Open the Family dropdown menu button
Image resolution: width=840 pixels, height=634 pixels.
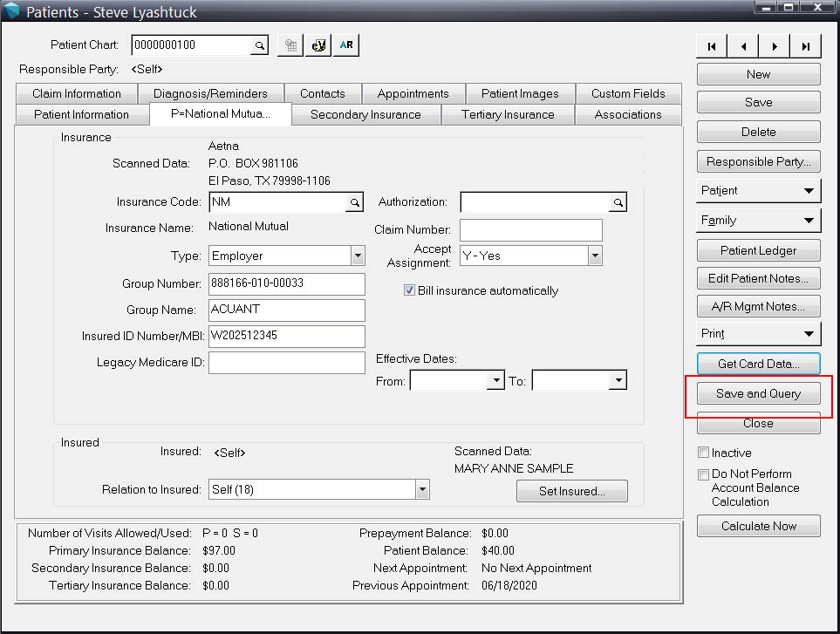click(758, 220)
